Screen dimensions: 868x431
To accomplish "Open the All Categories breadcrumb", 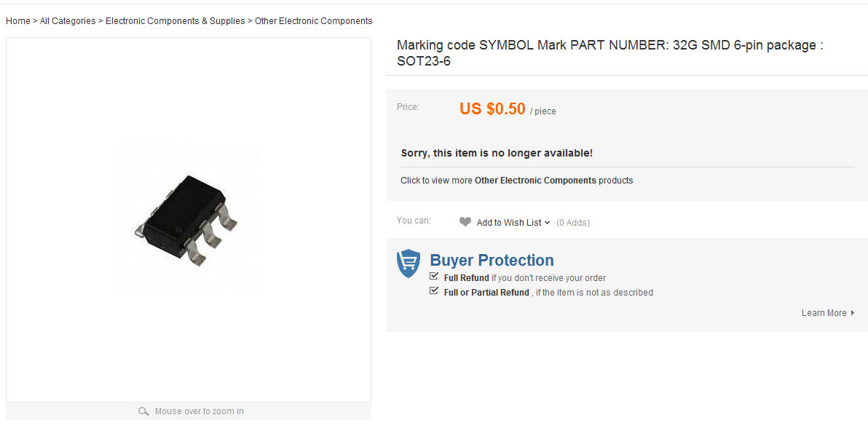I will 68,21.
